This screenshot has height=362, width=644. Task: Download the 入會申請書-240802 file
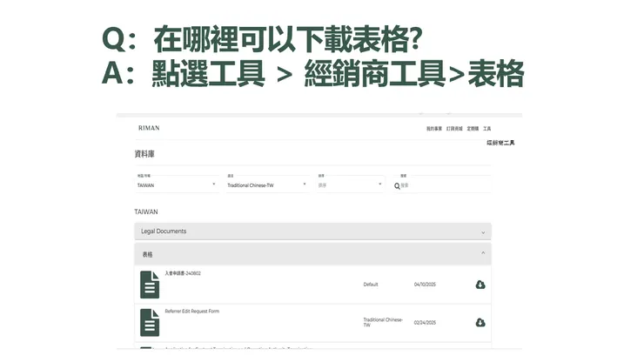point(480,285)
